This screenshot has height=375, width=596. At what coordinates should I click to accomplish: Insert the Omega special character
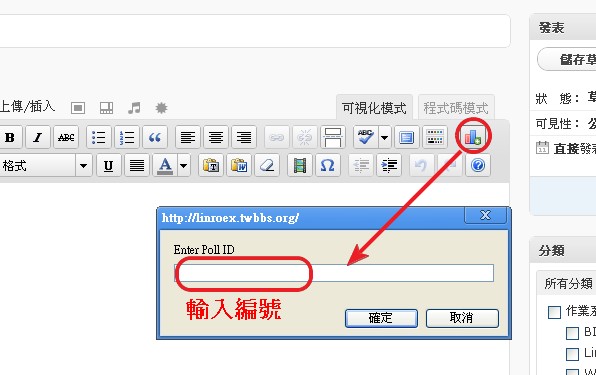point(328,165)
